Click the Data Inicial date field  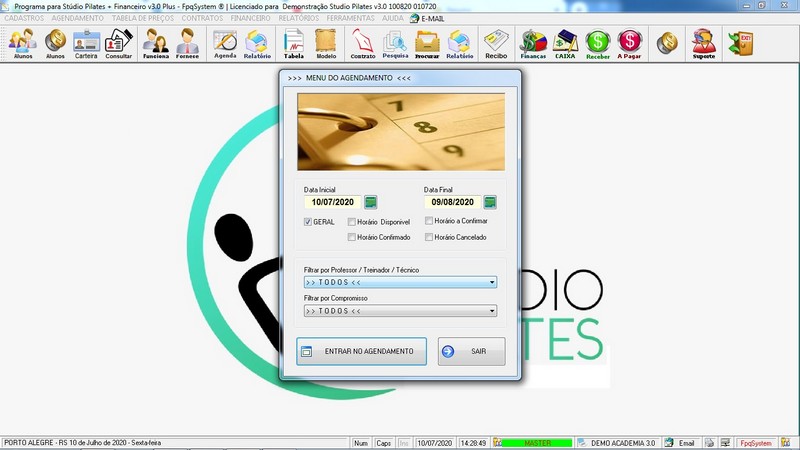pyautogui.click(x=333, y=202)
